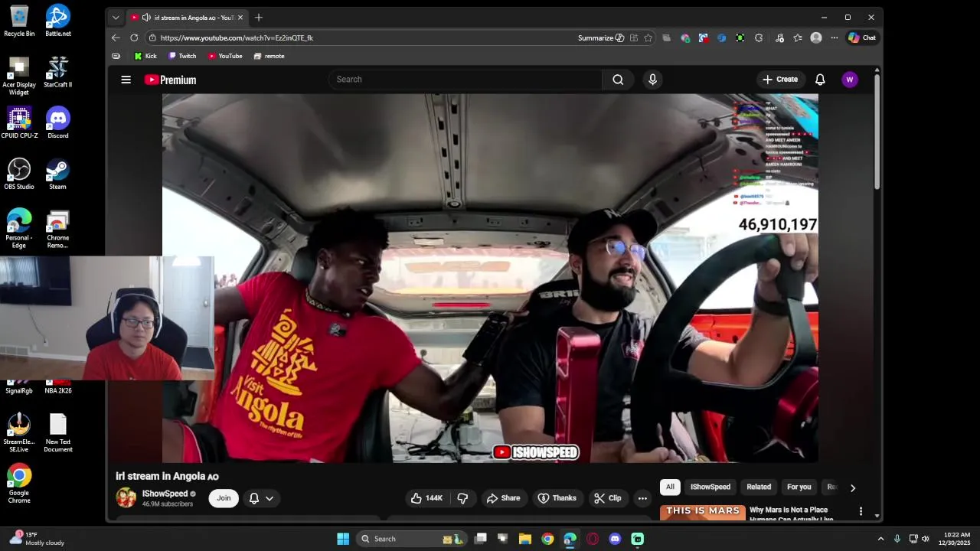The width and height of the screenshot is (980, 551).
Task: Toggle the tab audio speaker icon
Action: (146, 18)
